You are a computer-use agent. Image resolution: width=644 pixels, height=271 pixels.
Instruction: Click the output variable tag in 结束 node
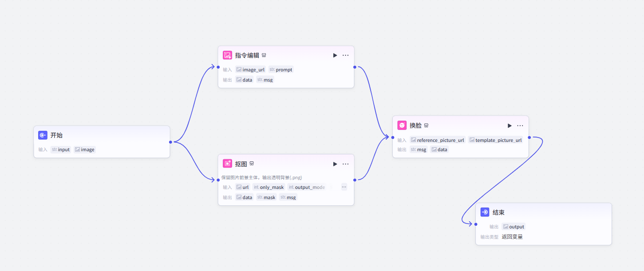514,226
